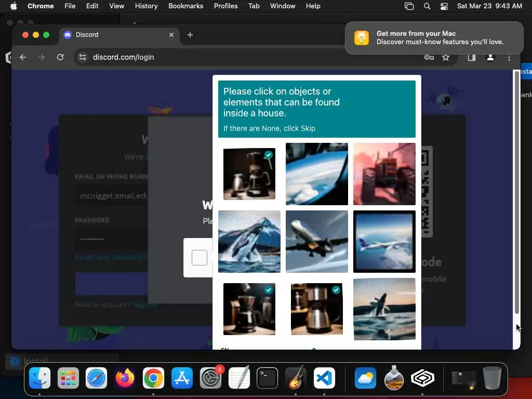Close the Discord tab

(171, 35)
